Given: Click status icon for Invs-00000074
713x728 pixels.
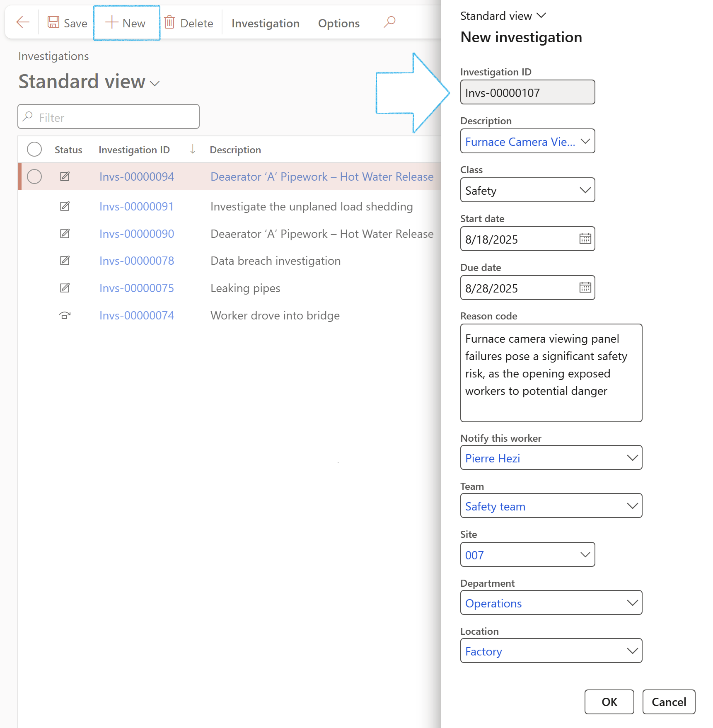Looking at the screenshot, I should coord(65,315).
